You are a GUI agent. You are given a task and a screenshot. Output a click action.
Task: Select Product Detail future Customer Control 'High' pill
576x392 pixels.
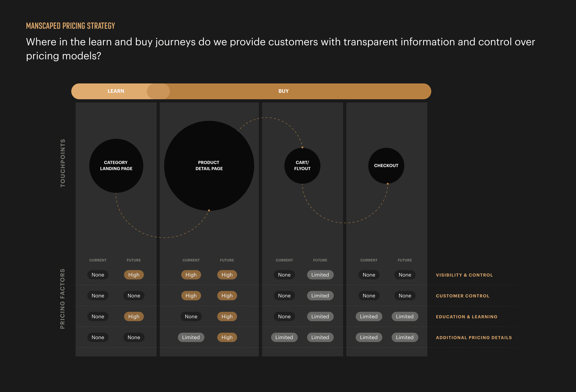227,295
